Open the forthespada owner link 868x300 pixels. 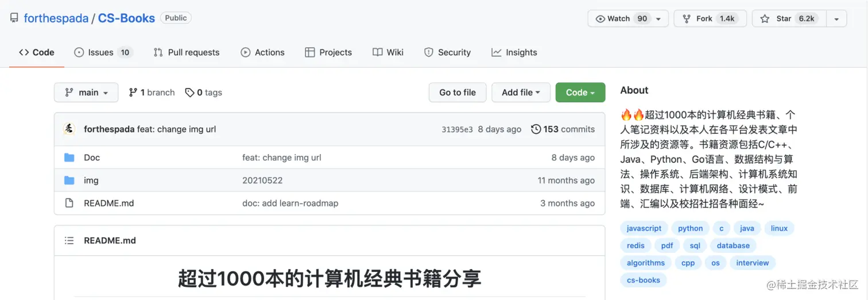point(56,18)
